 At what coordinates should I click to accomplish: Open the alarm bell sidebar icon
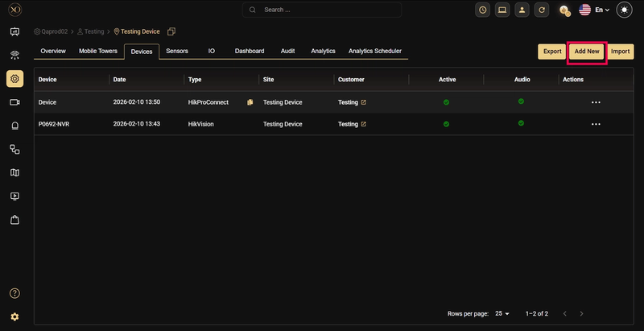14,126
